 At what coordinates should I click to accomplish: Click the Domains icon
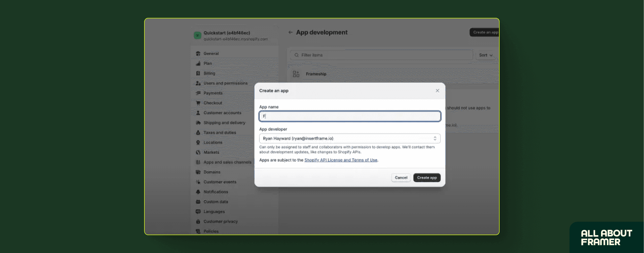pos(198,172)
